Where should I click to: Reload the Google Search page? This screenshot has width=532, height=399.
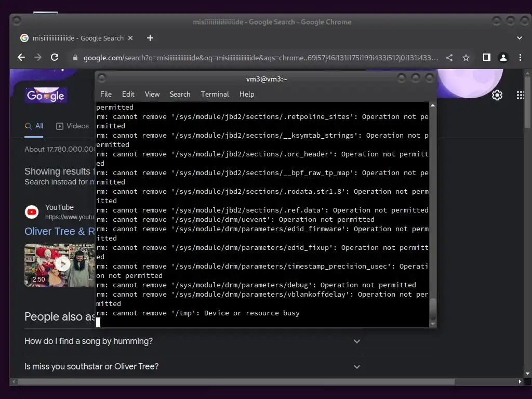pos(55,57)
